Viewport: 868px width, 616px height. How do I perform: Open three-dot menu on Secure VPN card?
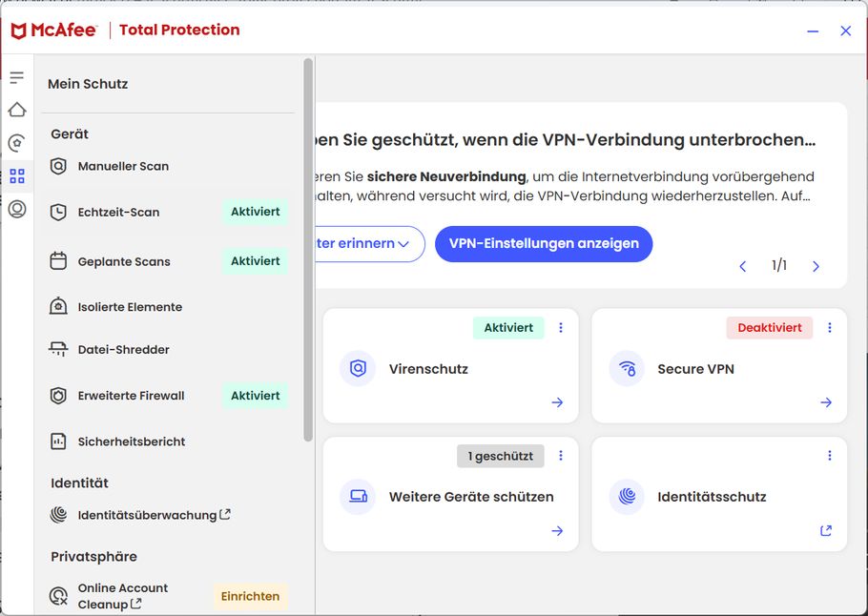(830, 328)
